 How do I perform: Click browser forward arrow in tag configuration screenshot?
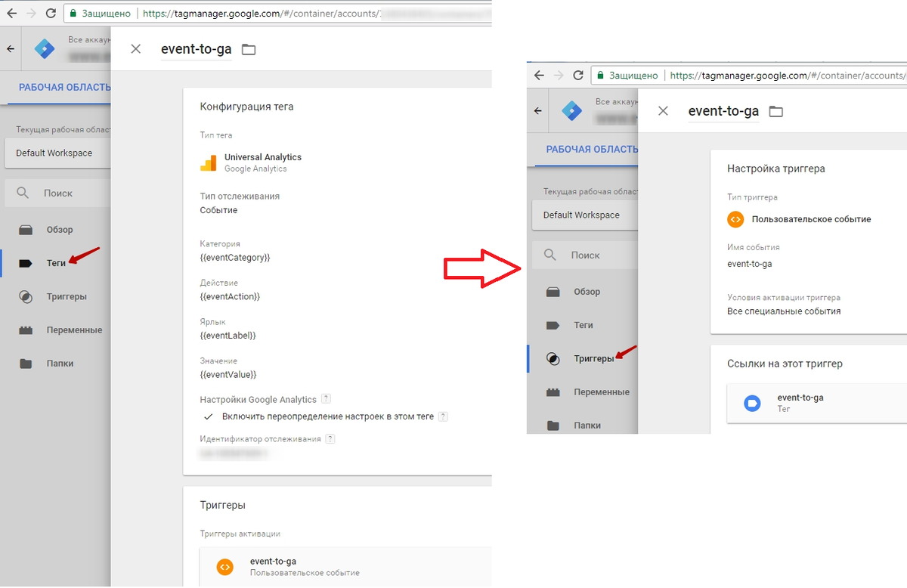click(31, 14)
